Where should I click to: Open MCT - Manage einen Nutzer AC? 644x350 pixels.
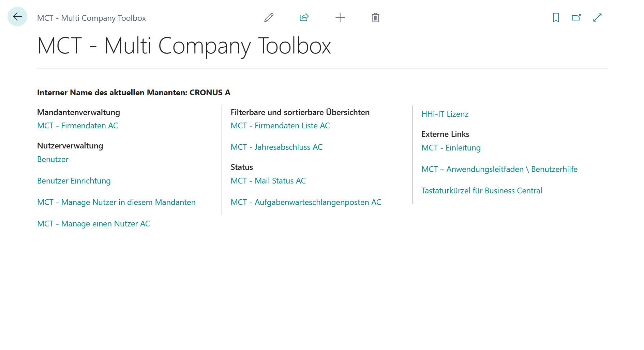pos(94,224)
